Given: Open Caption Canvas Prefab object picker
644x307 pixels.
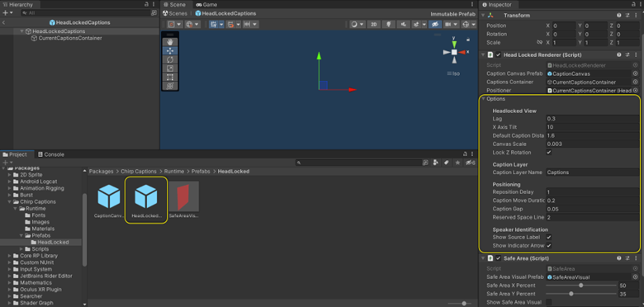Looking at the screenshot, I should (636, 74).
